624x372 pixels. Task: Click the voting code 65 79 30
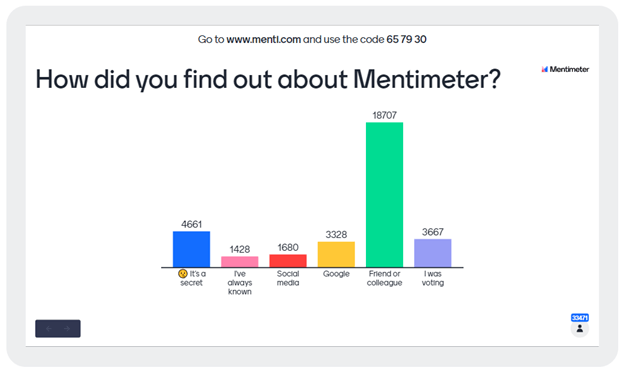pyautogui.click(x=406, y=39)
